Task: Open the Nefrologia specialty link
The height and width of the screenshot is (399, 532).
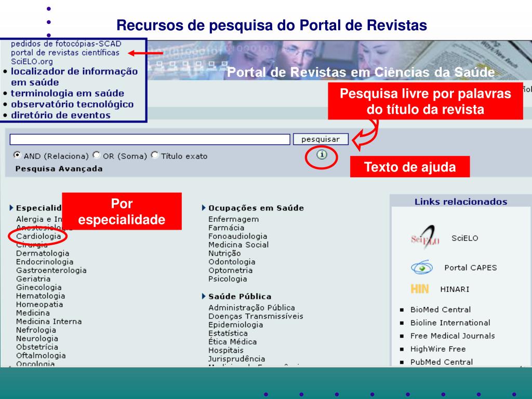Action: (x=36, y=330)
